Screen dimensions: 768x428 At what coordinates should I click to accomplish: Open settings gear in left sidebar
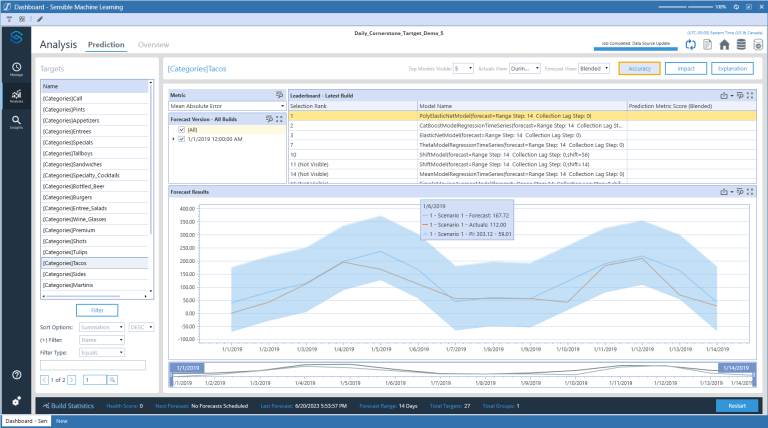pyautogui.click(x=17, y=400)
